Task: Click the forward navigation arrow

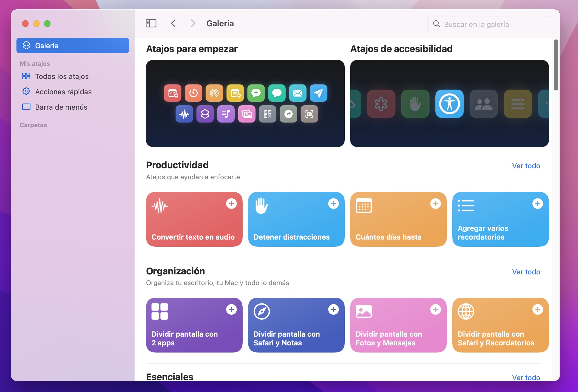Action: click(193, 23)
